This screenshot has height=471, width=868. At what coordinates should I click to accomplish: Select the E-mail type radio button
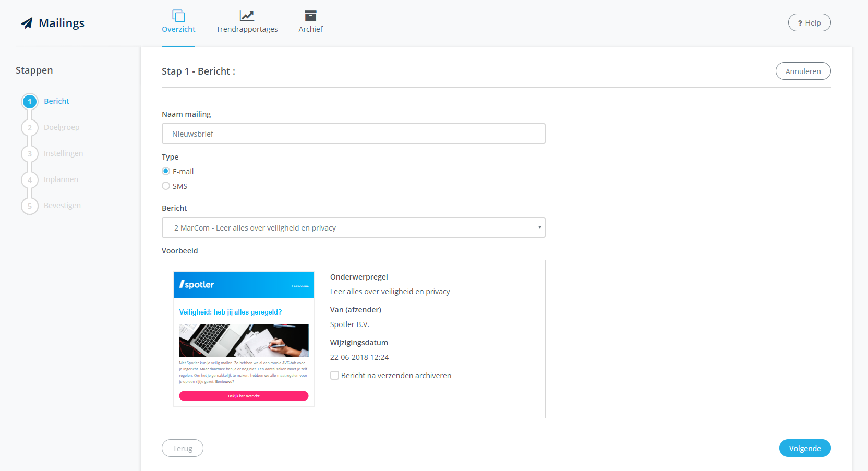[x=166, y=171]
